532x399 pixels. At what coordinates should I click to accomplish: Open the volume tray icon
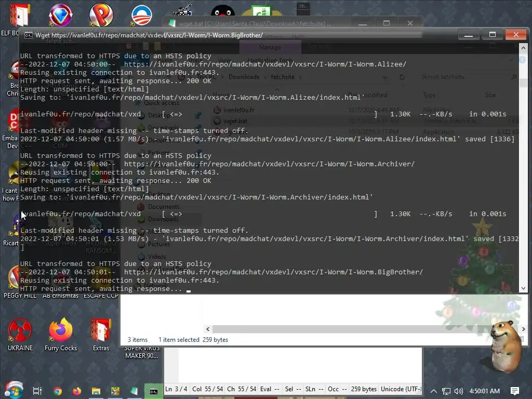pos(458,391)
